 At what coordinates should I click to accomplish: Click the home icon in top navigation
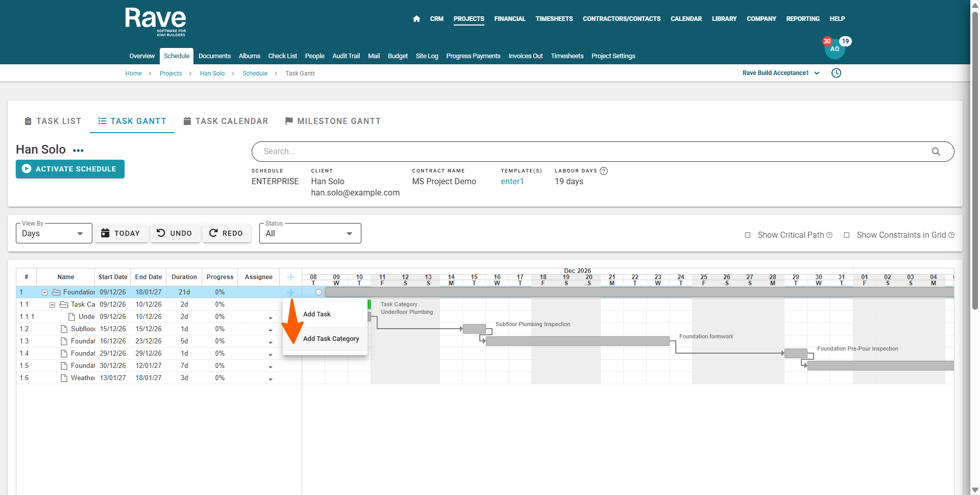click(x=416, y=19)
